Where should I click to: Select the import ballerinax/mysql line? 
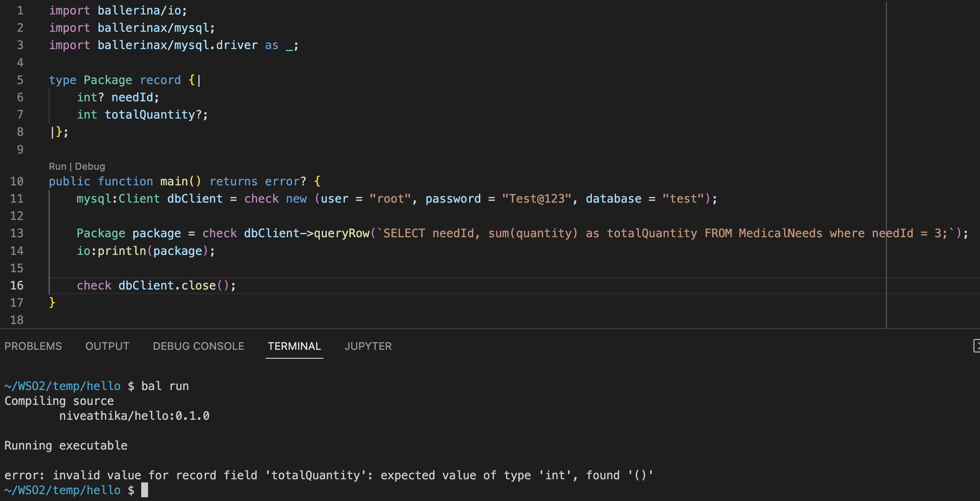point(132,27)
